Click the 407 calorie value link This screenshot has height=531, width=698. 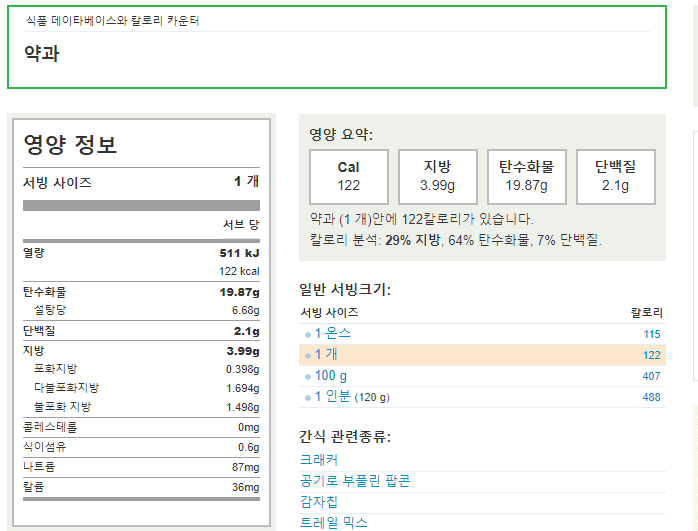(x=651, y=376)
